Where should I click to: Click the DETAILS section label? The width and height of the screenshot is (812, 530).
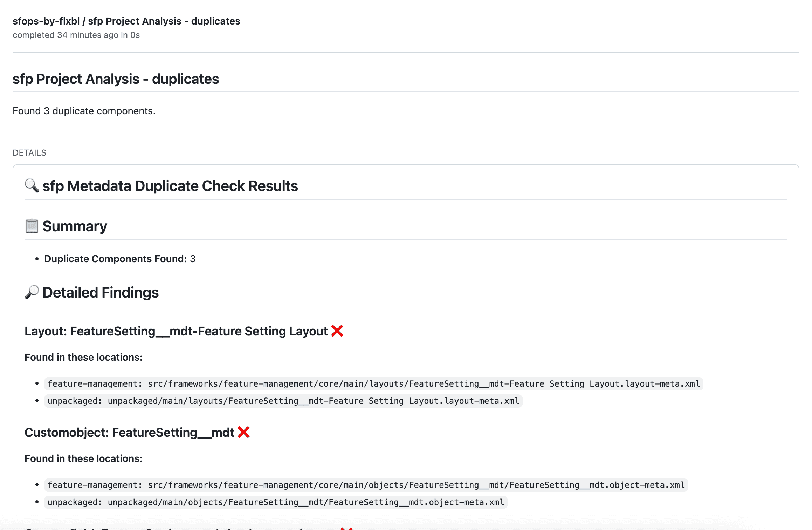pyautogui.click(x=29, y=153)
